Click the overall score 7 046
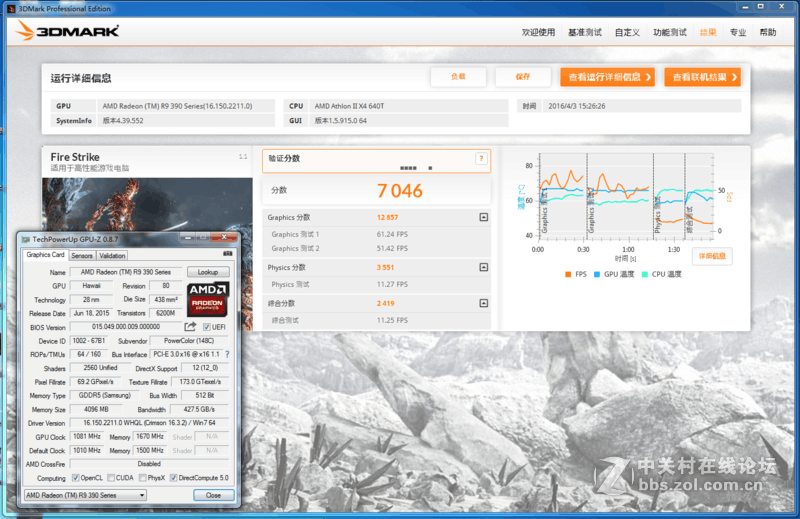Viewport: 800px width, 519px height. pyautogui.click(x=399, y=191)
